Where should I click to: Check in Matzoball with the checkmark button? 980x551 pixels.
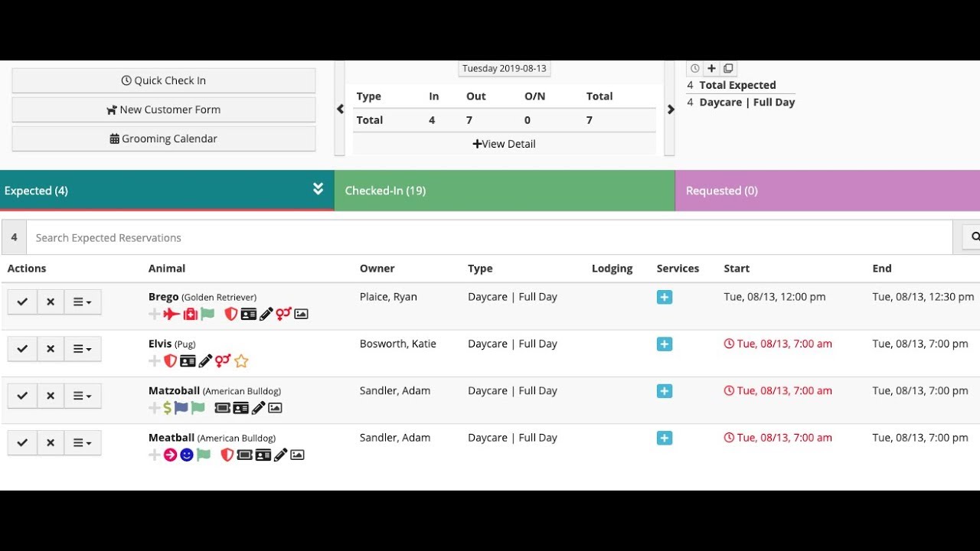pos(22,396)
